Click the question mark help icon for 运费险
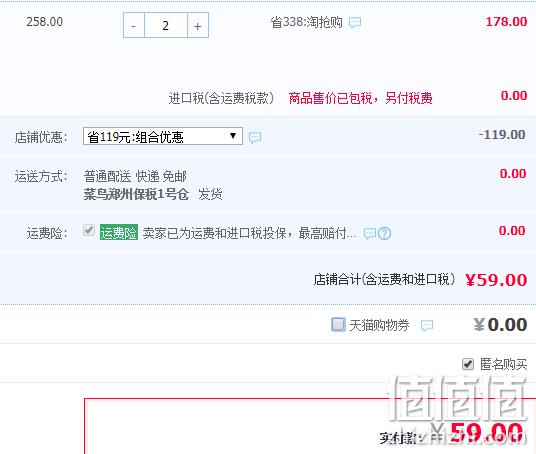This screenshot has height=454, width=536. (x=385, y=233)
